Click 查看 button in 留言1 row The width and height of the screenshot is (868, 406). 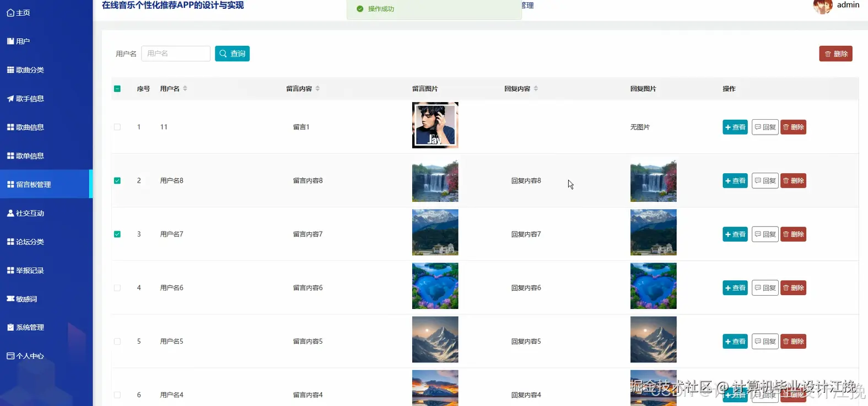tap(735, 127)
